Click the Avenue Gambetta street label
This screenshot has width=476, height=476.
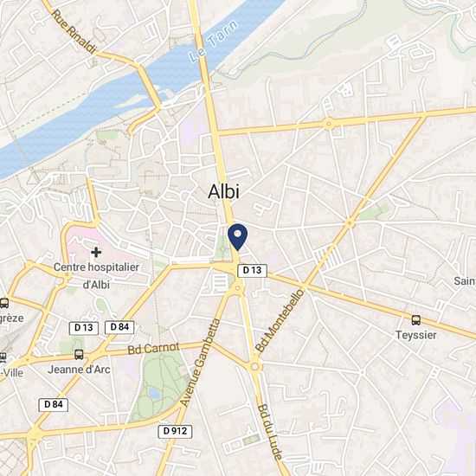[x=200, y=363]
